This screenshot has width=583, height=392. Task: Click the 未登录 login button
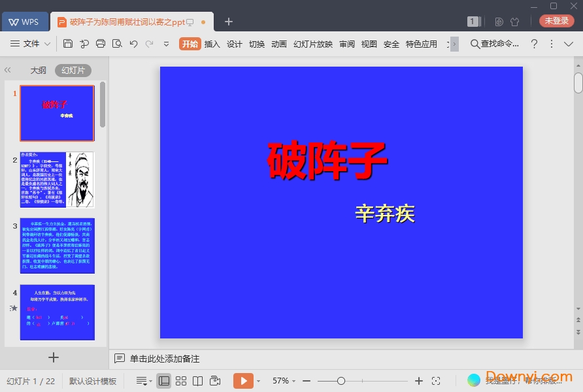pyautogui.click(x=556, y=21)
